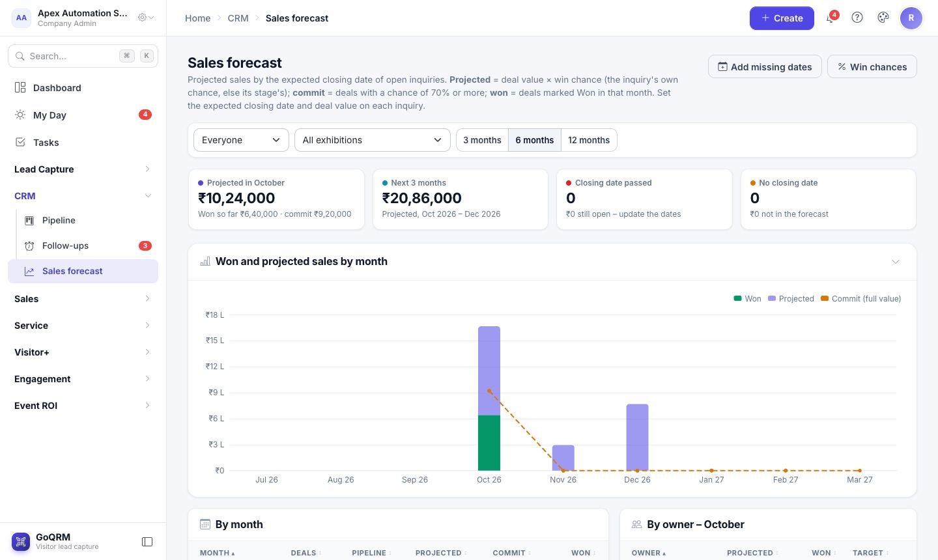Collapse the CRM section
This screenshot has height=560, width=938.
(x=83, y=196)
